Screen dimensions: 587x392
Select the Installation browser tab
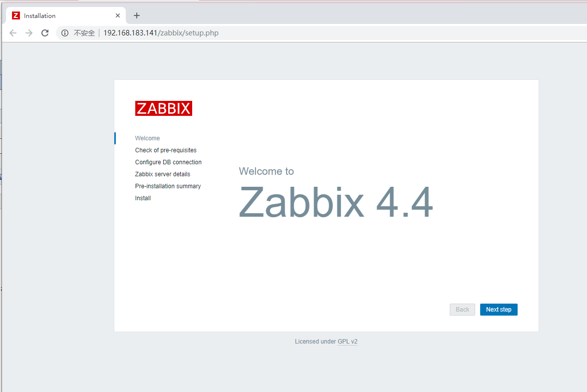tap(66, 15)
